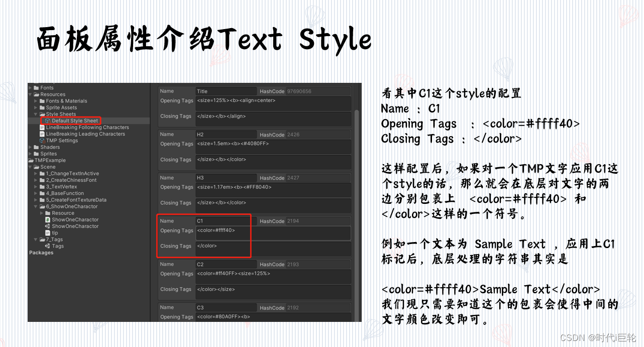
Task: Click the Sprite Assets folder icon
Action: tap(43, 107)
